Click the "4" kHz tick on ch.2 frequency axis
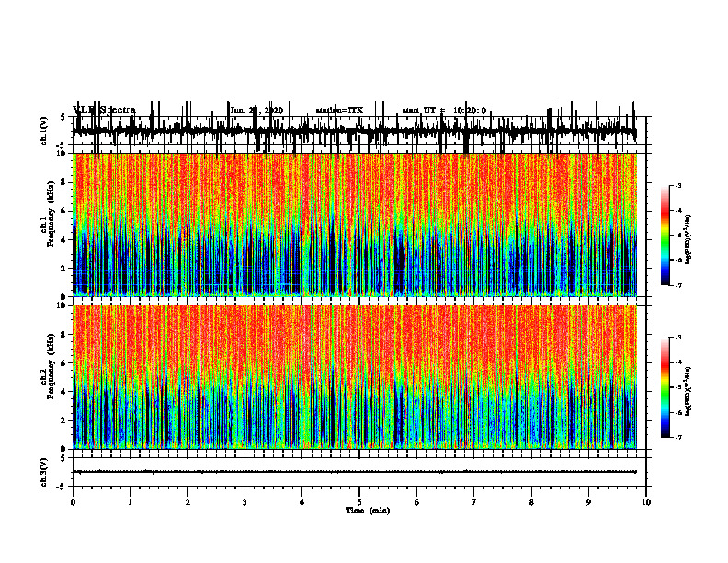 pyautogui.click(x=63, y=392)
